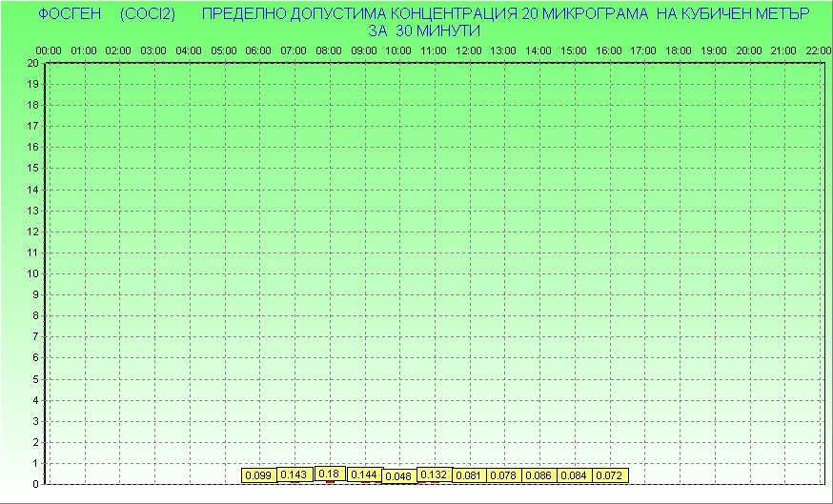Select the 0.132 data label
Viewport: 833px width, 504px height.
(434, 474)
